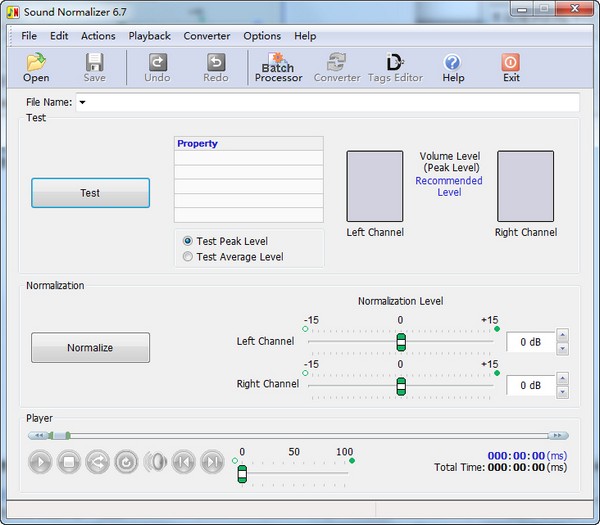Click the Help toolbar icon

[x=453, y=67]
